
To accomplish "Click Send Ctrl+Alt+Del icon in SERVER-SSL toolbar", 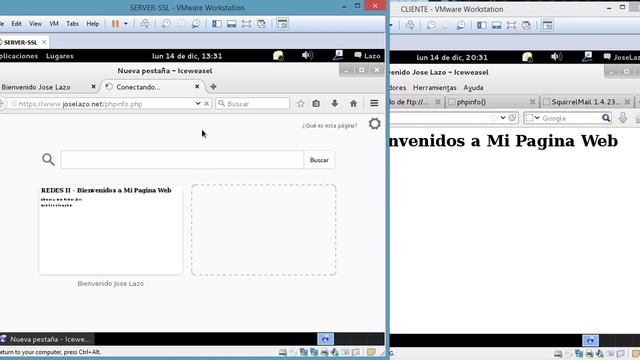I will point(144,24).
